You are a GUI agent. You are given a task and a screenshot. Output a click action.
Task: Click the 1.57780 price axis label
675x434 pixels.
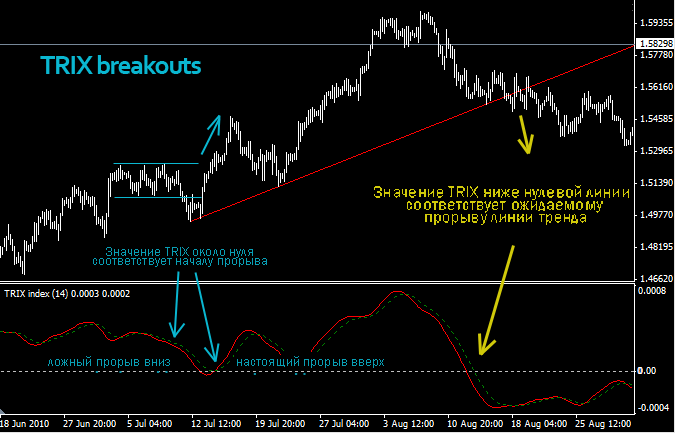point(656,55)
